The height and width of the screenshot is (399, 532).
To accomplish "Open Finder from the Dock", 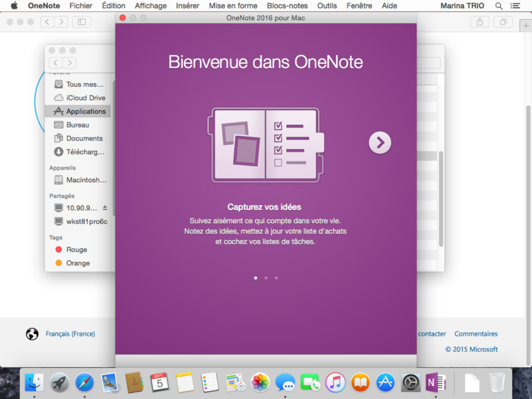I will click(x=34, y=382).
